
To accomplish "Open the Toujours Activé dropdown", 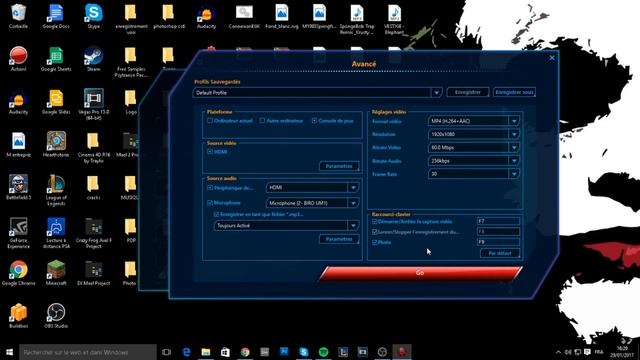I will (353, 225).
